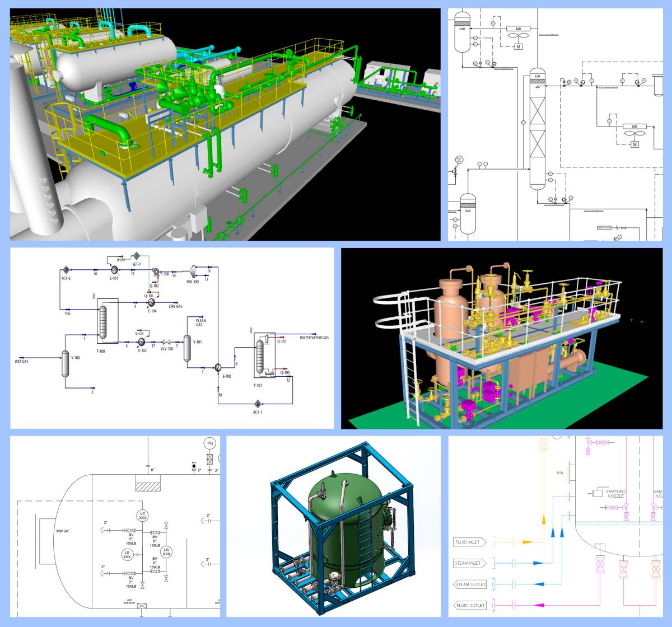Click stream number 14 label
Image resolution: width=672 pixels, height=627 pixels.
point(174,275)
